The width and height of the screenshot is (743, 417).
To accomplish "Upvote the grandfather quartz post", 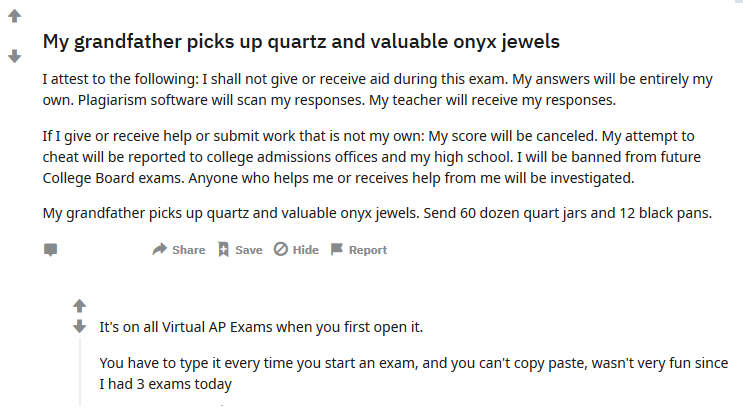I will [15, 16].
